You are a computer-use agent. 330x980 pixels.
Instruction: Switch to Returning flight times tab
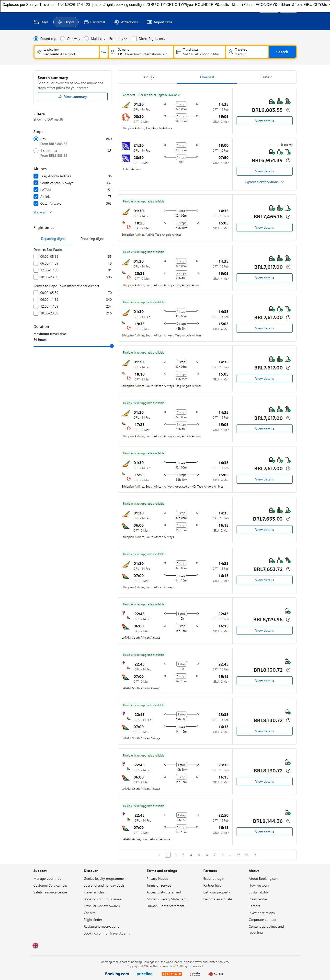click(x=92, y=239)
